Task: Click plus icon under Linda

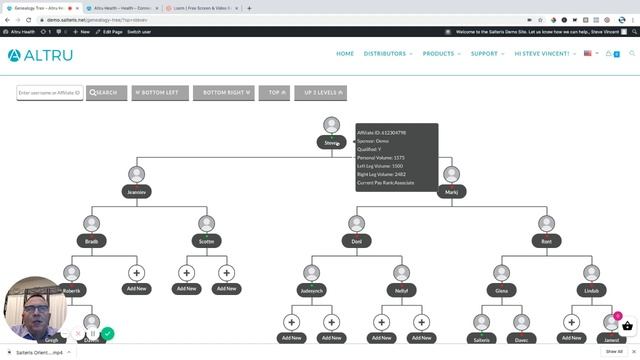Action: [x=571, y=322]
